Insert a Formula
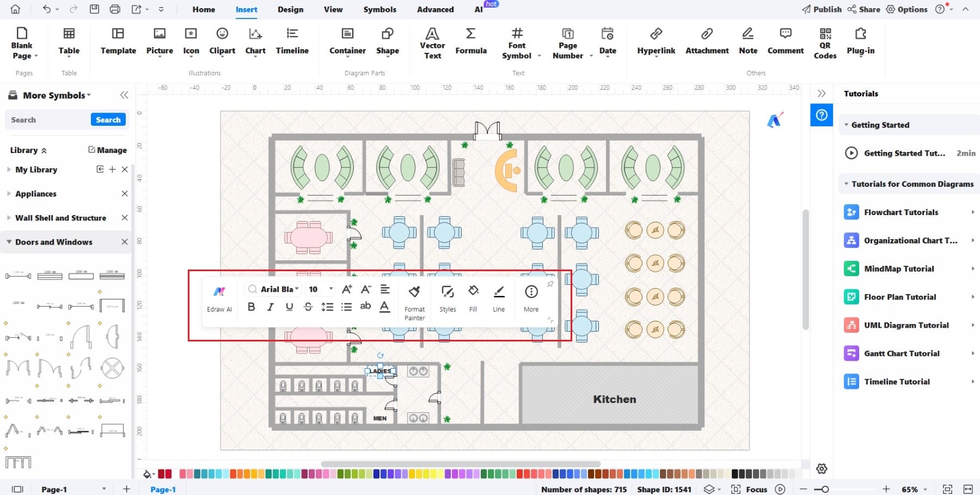This screenshot has height=495, width=980. click(471, 41)
